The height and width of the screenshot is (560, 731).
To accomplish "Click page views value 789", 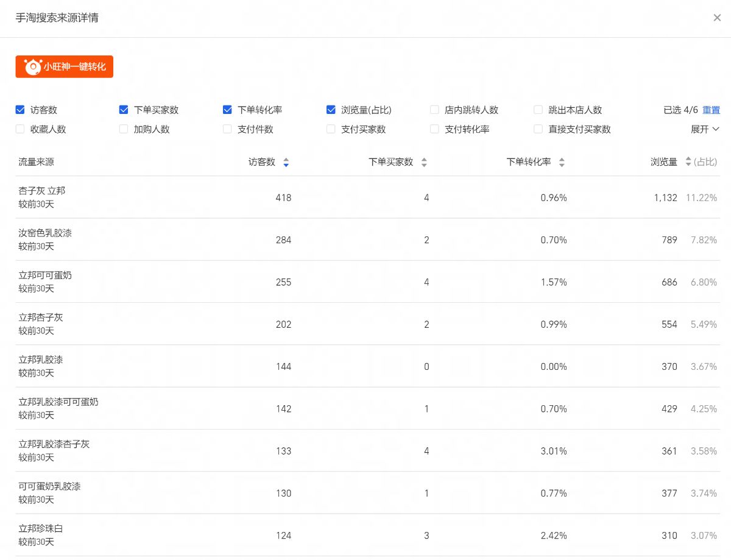I will coord(669,240).
